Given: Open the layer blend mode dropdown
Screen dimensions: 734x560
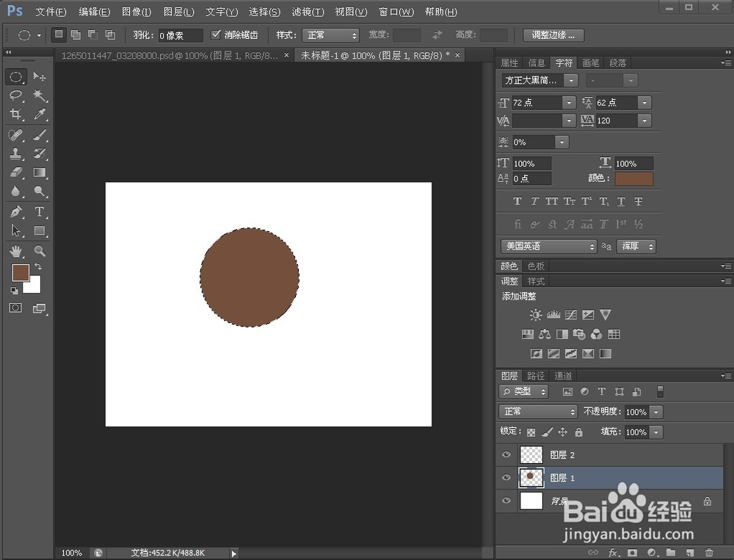Looking at the screenshot, I should tap(538, 412).
